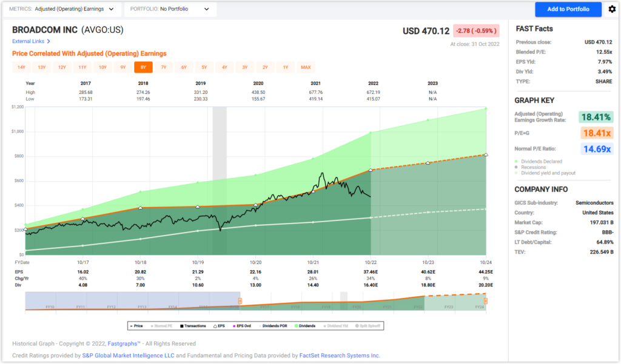Select the 11Y time range

click(82, 67)
